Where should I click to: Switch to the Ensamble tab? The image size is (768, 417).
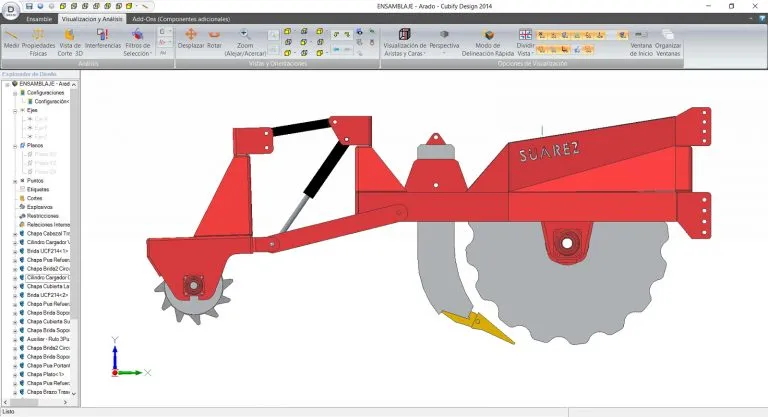(x=39, y=18)
